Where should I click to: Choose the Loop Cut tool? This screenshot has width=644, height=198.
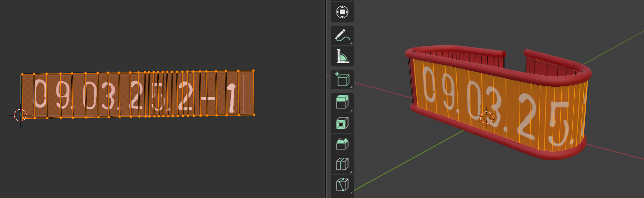click(342, 164)
